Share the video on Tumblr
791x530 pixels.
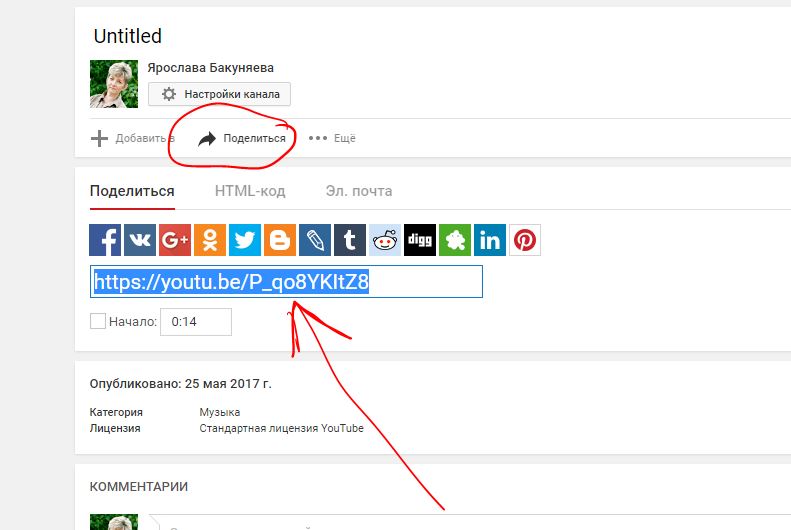tap(350, 240)
